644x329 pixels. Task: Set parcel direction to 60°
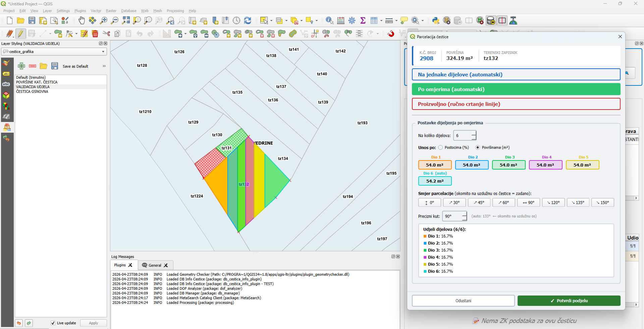[x=504, y=202]
